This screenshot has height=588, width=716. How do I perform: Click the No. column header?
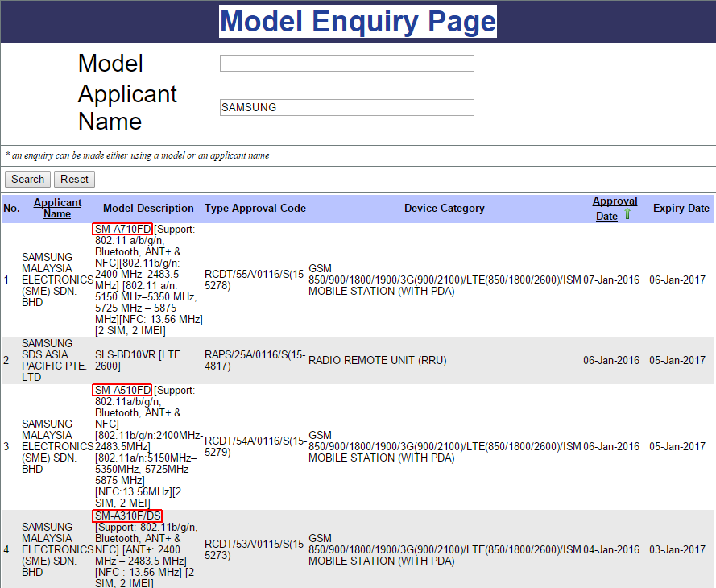(11, 208)
